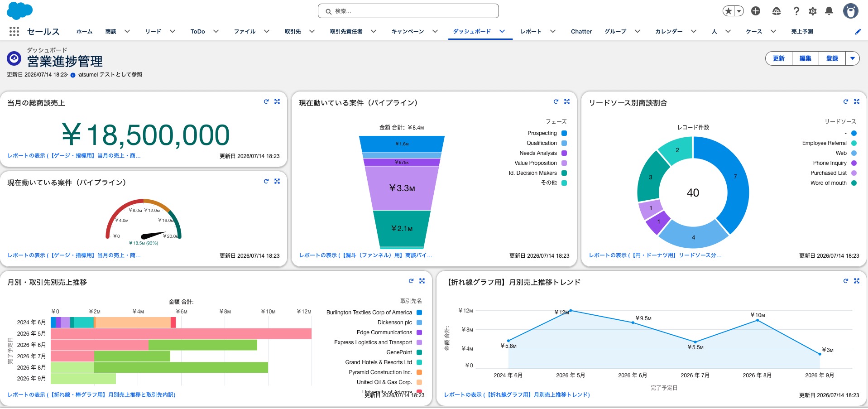Image resolution: width=868 pixels, height=409 pixels.
Task: Open the line chart report link 月別売上推移トレンド
Action: 517,395
